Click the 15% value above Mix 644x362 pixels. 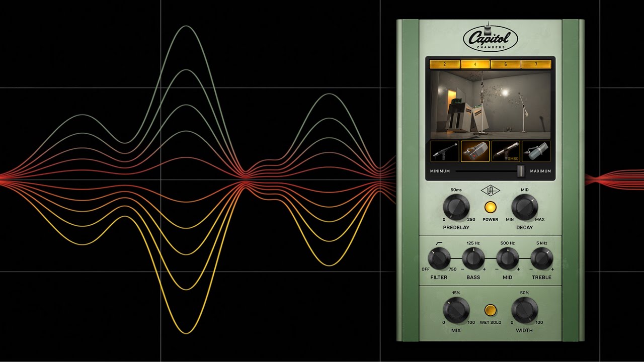(456, 293)
